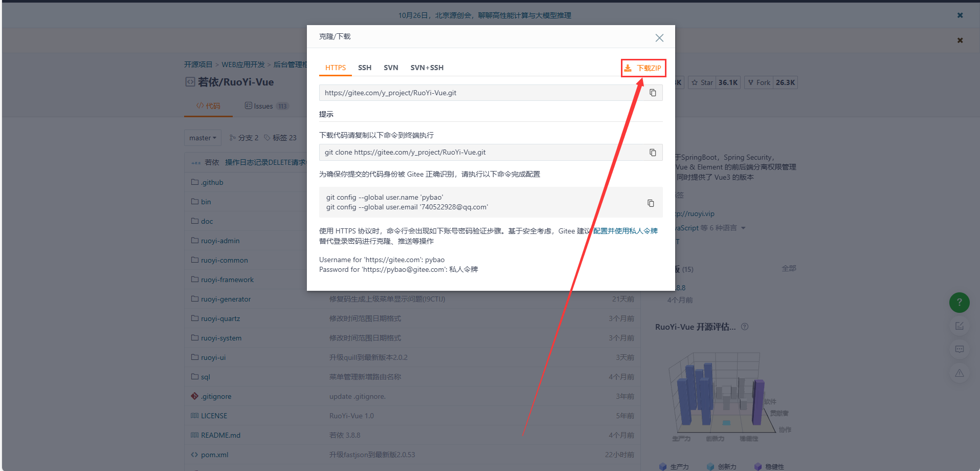Click the Fork button
Viewport: 980px width, 471px height.
[759, 82]
